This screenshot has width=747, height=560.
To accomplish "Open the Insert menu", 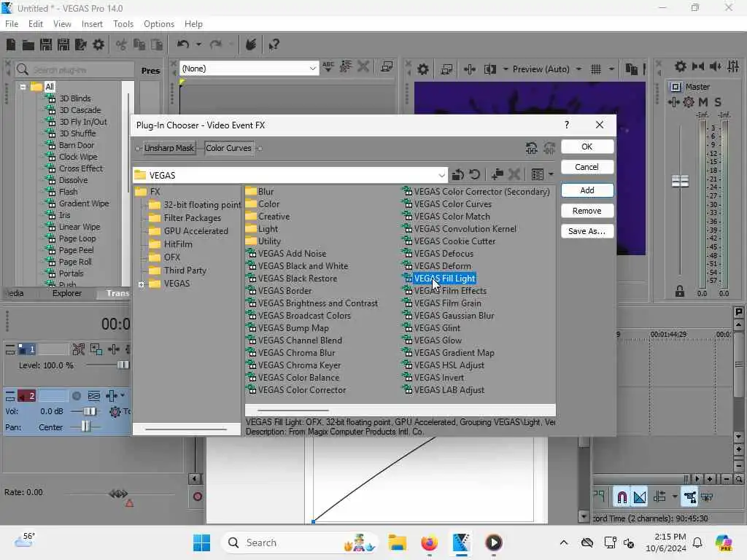I will tap(92, 24).
